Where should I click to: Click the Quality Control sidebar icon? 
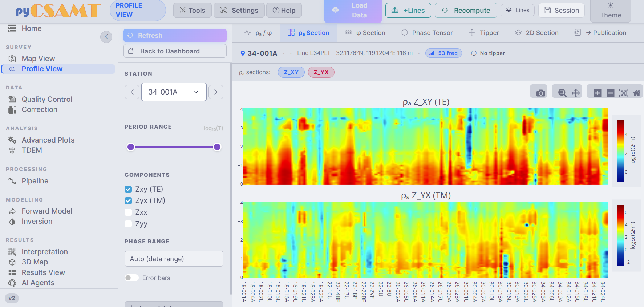12,99
